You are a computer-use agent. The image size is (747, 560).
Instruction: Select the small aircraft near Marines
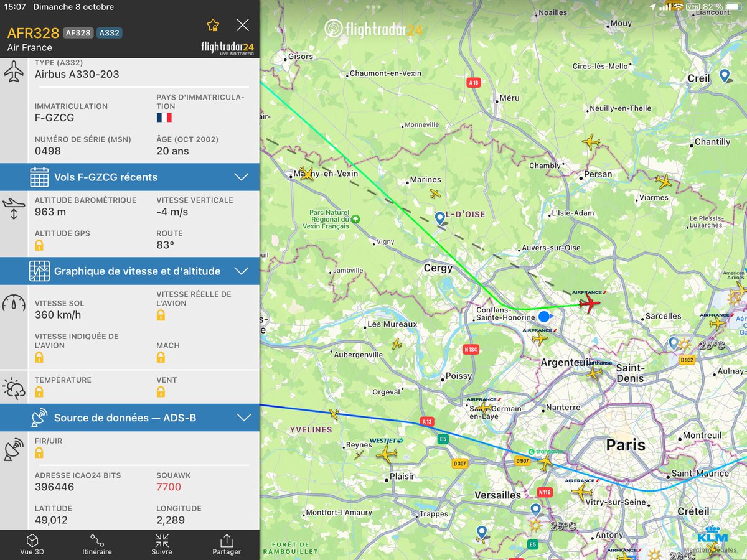435,194
